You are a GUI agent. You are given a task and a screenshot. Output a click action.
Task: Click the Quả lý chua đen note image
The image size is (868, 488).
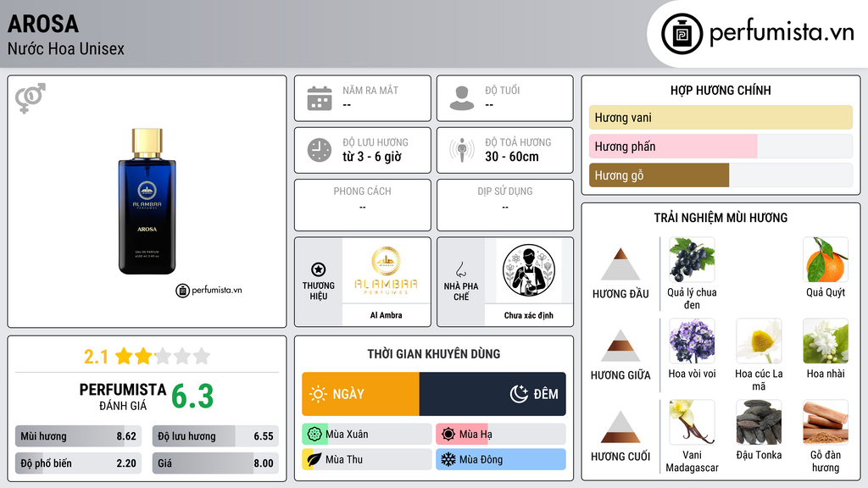(692, 260)
